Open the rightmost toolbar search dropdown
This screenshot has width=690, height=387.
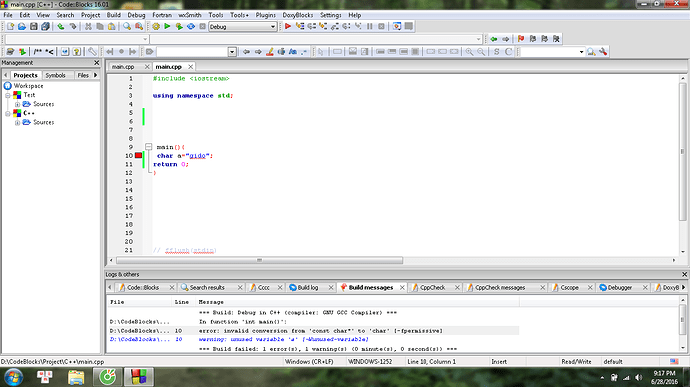pyautogui.click(x=581, y=52)
